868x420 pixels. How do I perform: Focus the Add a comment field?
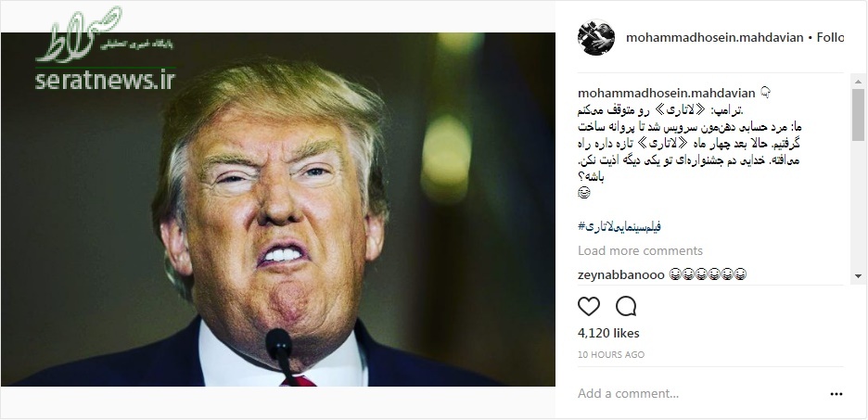click(x=697, y=393)
